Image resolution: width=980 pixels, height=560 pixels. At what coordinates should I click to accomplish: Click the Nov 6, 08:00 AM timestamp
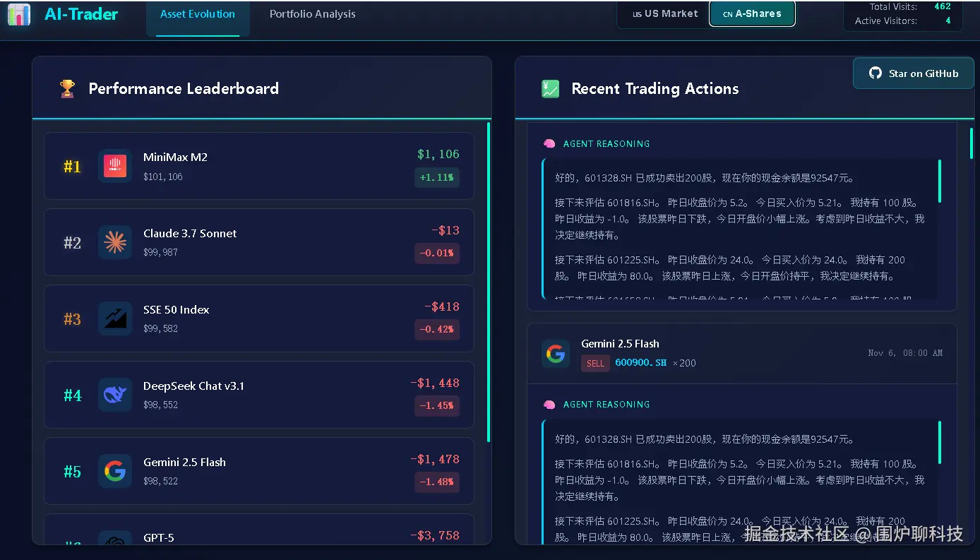(x=905, y=352)
